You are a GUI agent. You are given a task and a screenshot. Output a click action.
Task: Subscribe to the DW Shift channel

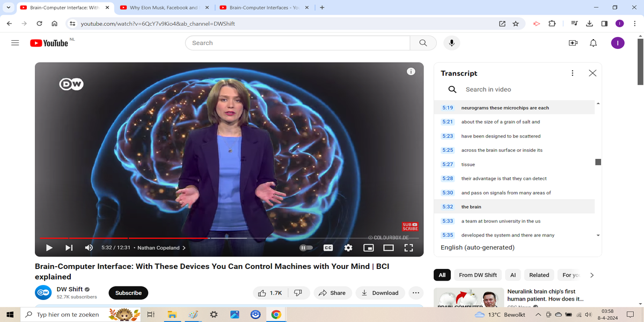[128, 293]
